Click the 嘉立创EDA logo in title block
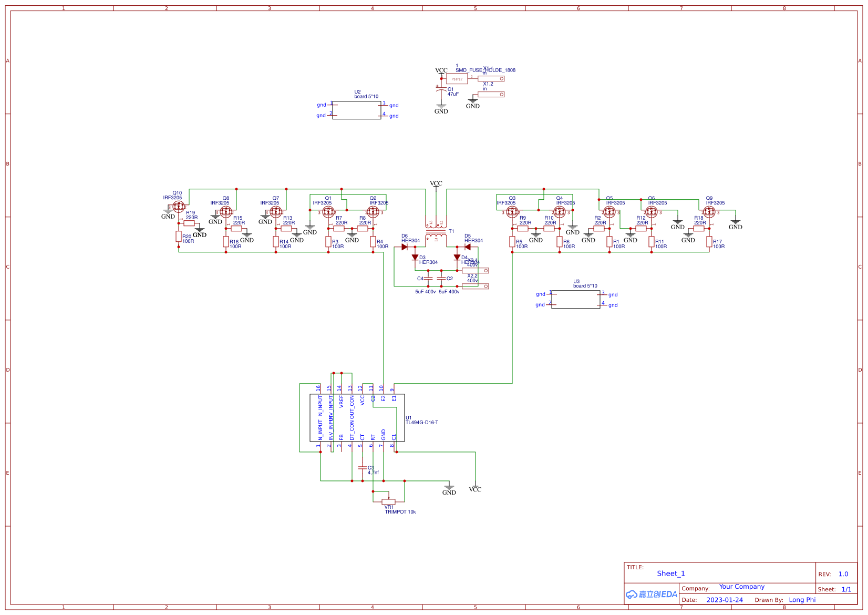 652,593
